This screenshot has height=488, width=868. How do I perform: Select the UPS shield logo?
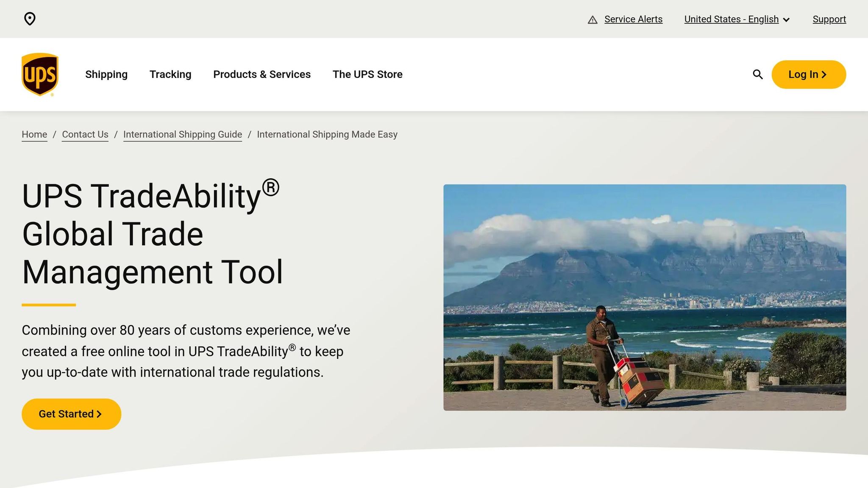[x=40, y=74]
